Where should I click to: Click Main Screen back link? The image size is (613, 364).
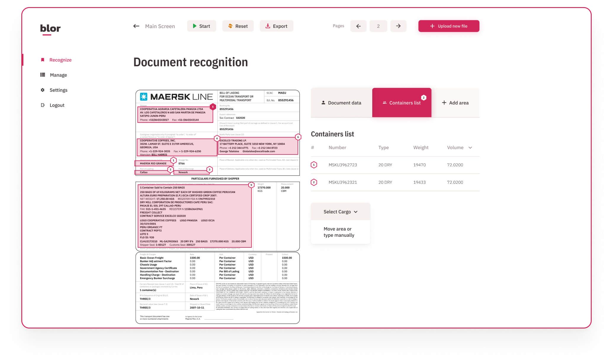pyautogui.click(x=154, y=26)
